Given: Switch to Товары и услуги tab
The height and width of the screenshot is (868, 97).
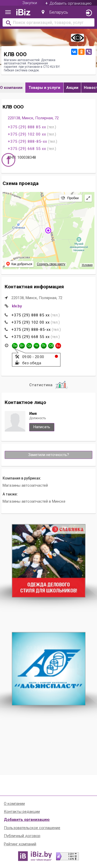Looking at the screenshot, I should click(x=44, y=88).
